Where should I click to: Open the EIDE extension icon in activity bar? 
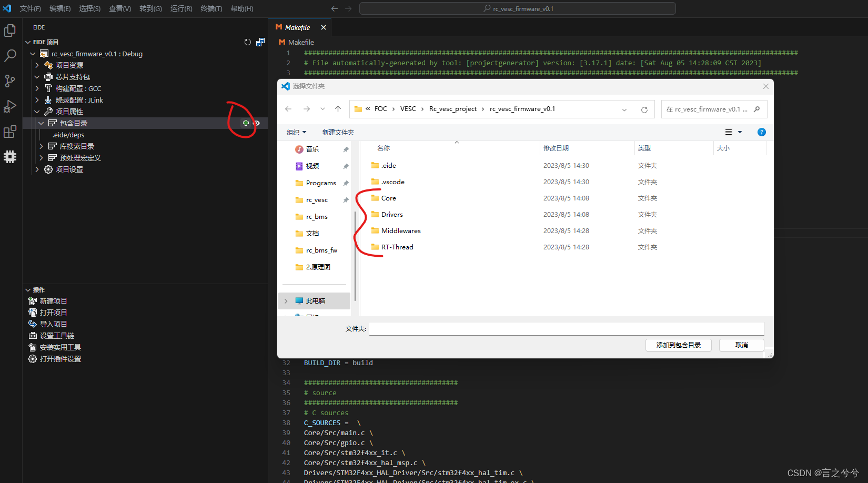[10, 156]
